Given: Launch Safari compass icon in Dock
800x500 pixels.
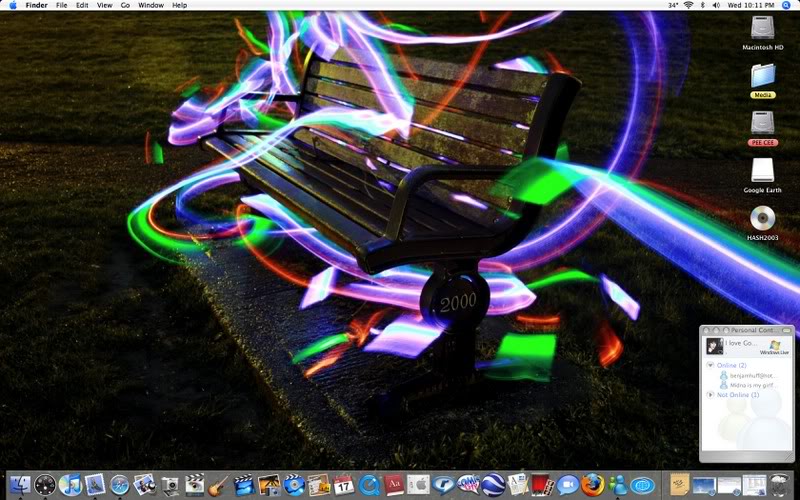Looking at the screenshot, I should (x=120, y=485).
